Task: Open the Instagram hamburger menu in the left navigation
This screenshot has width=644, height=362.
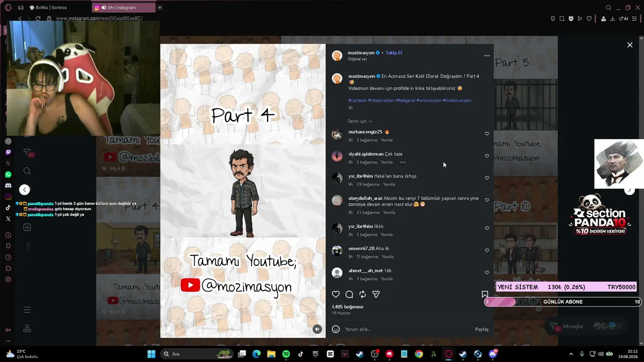Action: tap(27, 310)
